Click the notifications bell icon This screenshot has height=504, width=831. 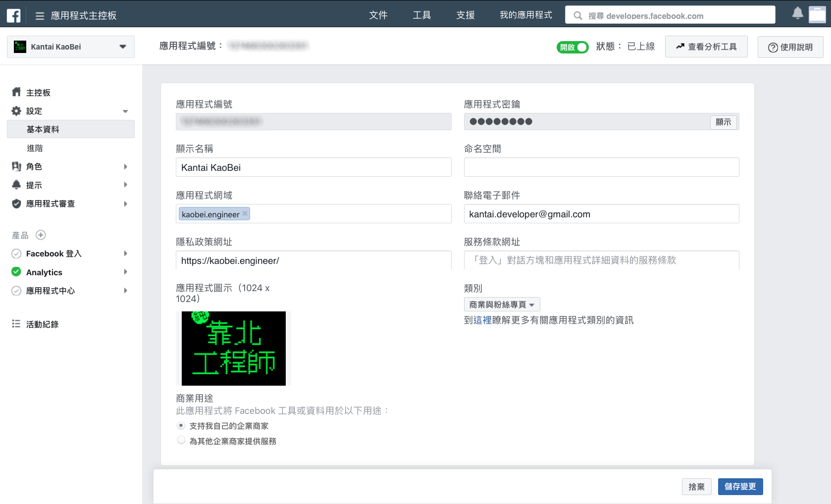coord(797,13)
